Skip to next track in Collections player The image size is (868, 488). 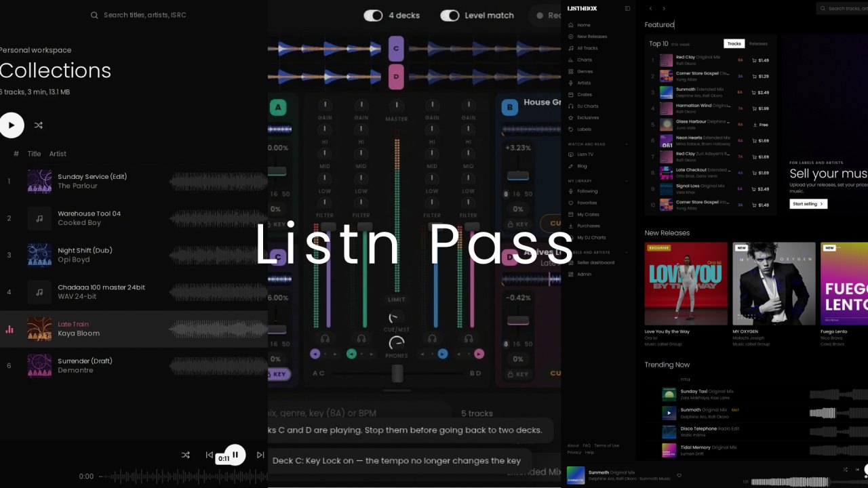tap(260, 455)
